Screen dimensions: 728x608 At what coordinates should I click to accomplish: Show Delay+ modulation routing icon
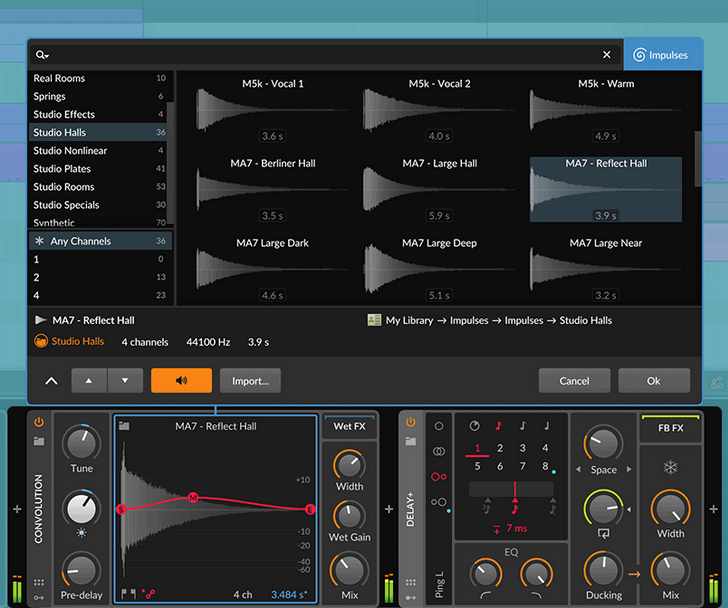point(410,598)
